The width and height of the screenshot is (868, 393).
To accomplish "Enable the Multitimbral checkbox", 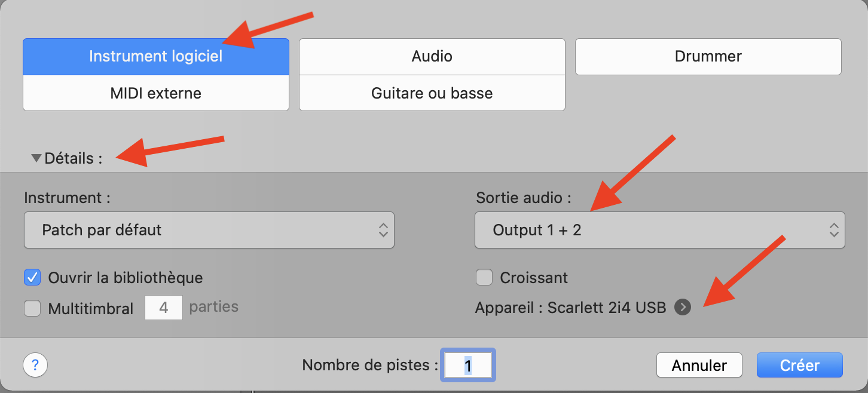I will click(32, 308).
